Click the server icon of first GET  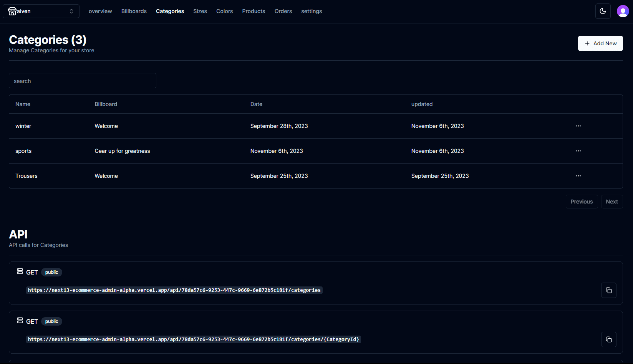[20, 271]
